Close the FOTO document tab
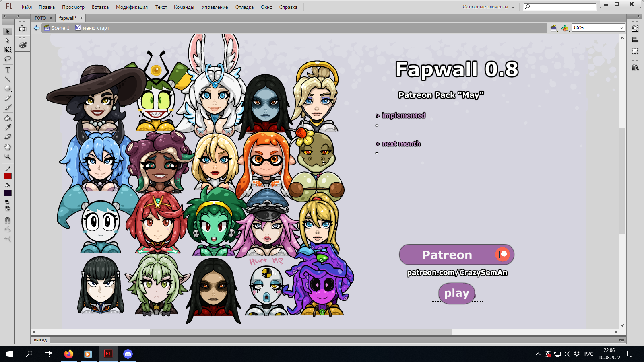 point(51,18)
